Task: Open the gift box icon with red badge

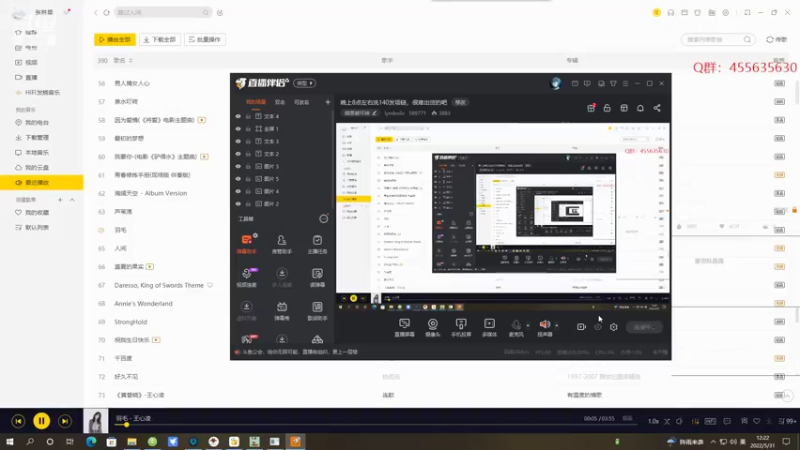Action: pos(591,108)
